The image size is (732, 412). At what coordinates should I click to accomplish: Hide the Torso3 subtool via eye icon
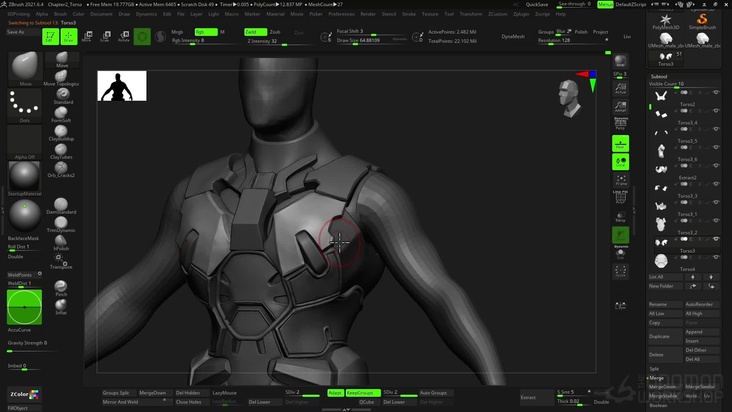coord(716,239)
